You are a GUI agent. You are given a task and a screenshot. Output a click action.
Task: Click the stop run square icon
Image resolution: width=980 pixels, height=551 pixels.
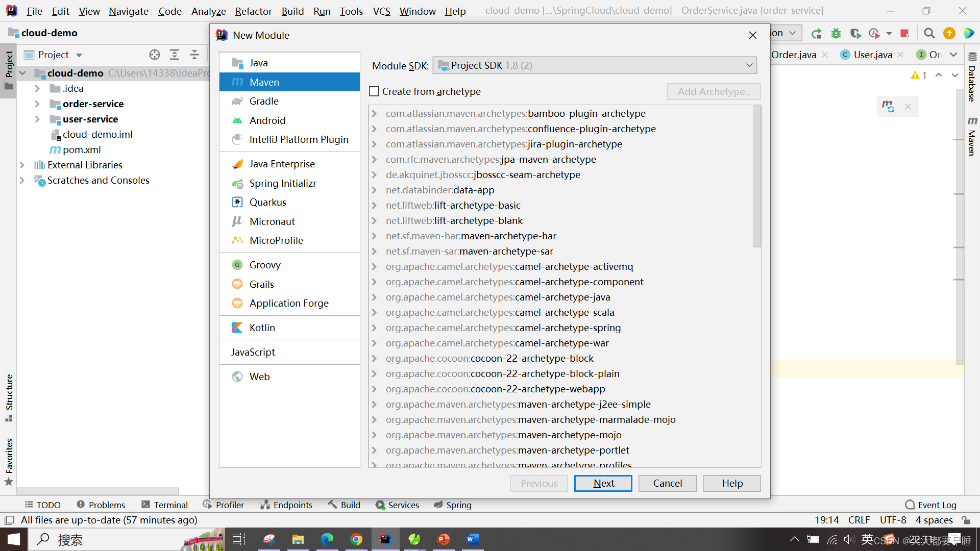904,34
